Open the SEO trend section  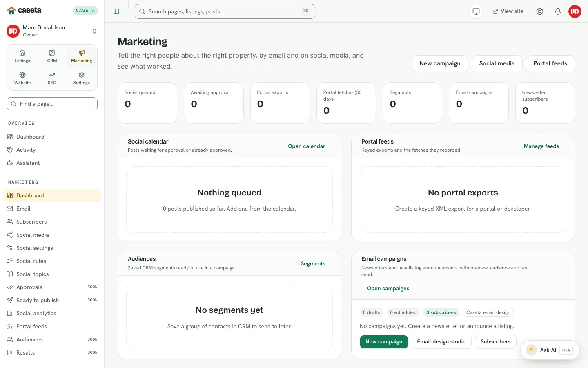click(52, 78)
